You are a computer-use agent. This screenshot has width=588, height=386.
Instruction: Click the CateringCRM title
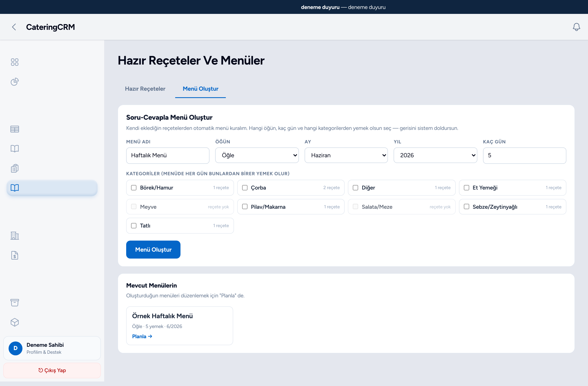50,27
